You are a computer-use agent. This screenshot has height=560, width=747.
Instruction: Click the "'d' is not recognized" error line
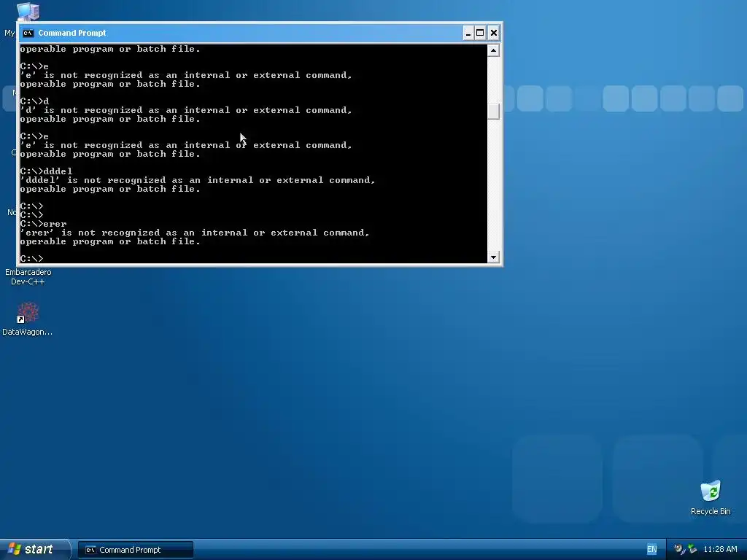186,110
